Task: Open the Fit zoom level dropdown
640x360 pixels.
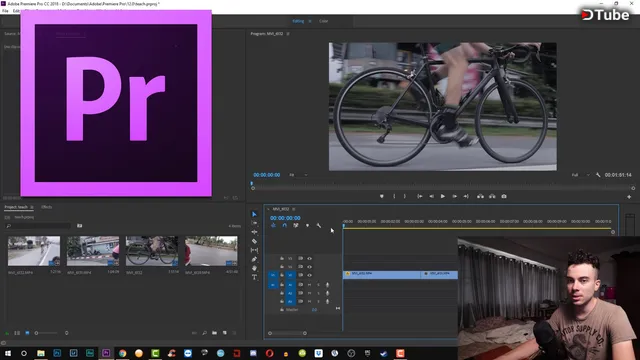Action: (298, 175)
